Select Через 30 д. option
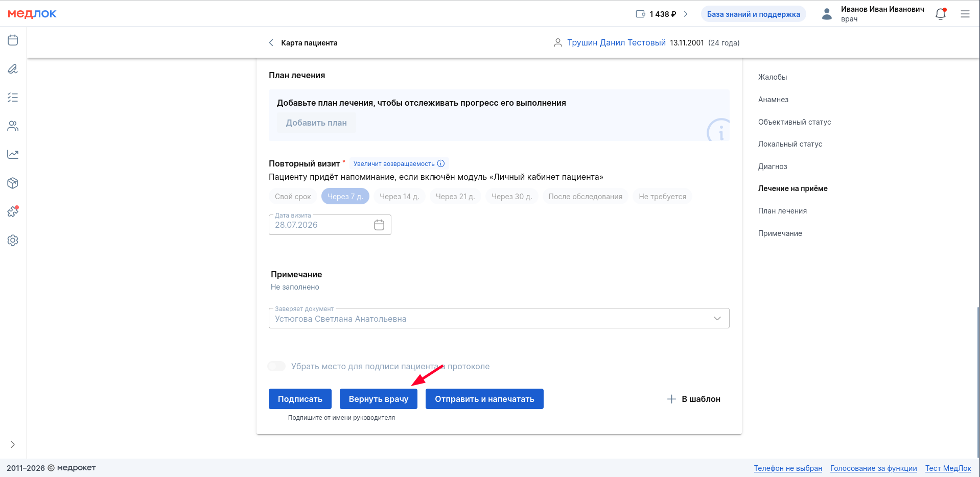The image size is (980, 477). 511,197
